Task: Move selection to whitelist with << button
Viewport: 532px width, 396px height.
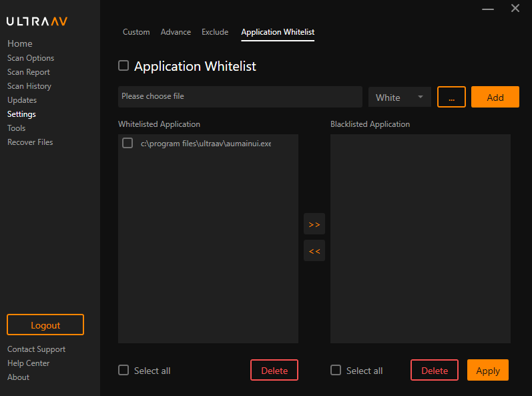Action: click(x=314, y=251)
